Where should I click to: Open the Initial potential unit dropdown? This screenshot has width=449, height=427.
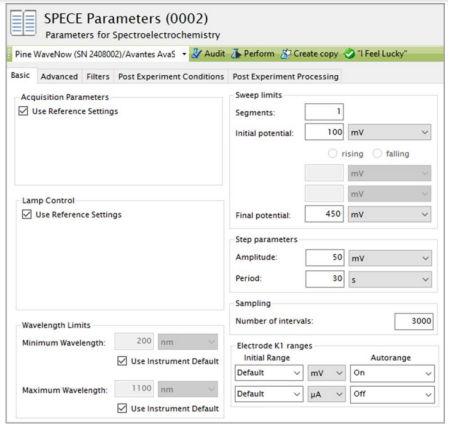tap(389, 132)
